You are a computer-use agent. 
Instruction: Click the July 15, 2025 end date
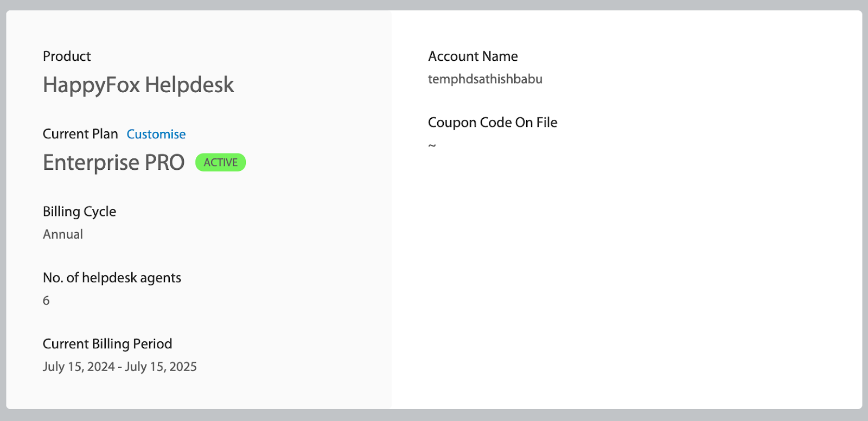161,367
